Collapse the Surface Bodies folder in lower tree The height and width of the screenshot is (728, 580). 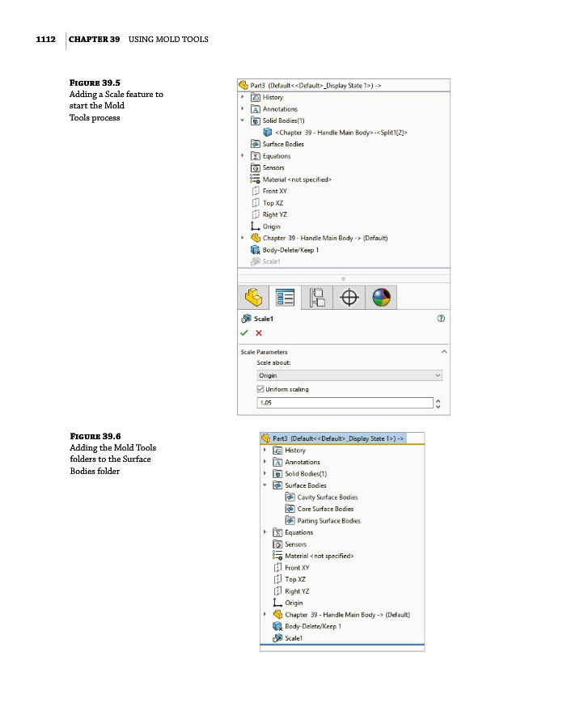tap(265, 485)
